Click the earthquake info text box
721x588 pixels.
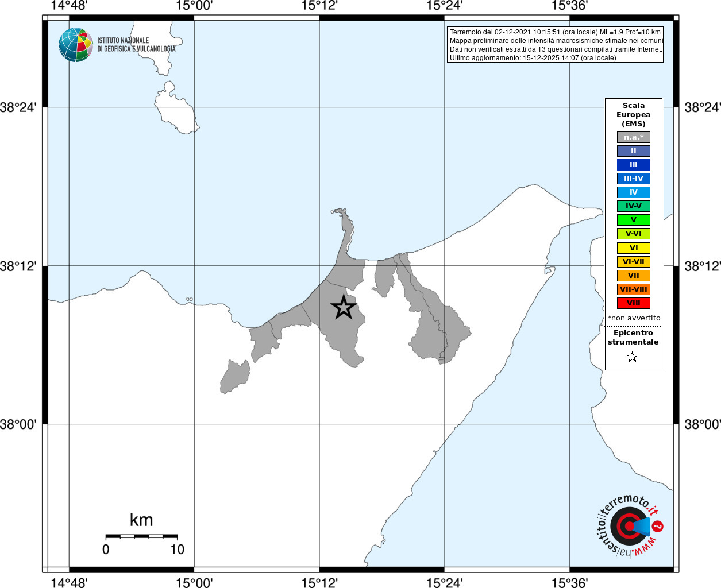[555, 45]
